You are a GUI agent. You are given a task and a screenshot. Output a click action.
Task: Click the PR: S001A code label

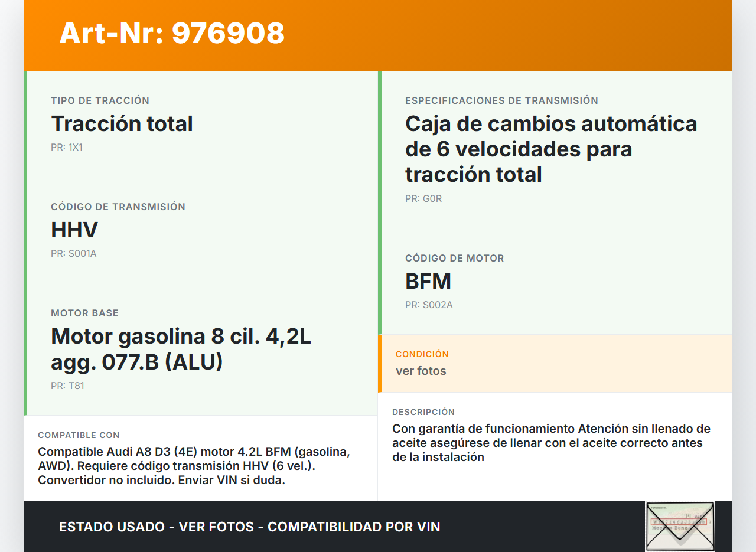pos(73,254)
